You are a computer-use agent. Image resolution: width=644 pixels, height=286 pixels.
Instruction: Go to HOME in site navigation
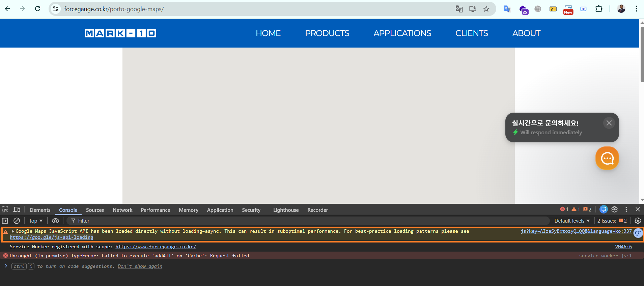(268, 33)
